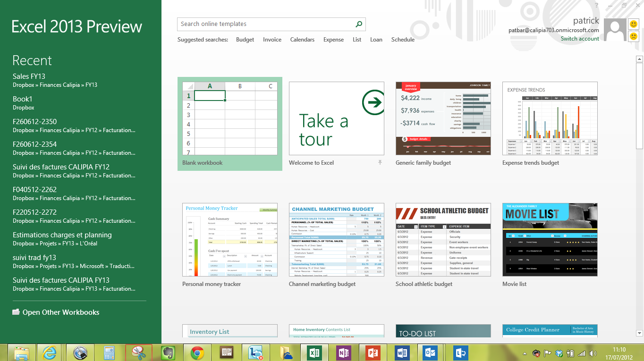644x361 pixels.
Task: Open Other Workbooks
Action: (x=60, y=312)
